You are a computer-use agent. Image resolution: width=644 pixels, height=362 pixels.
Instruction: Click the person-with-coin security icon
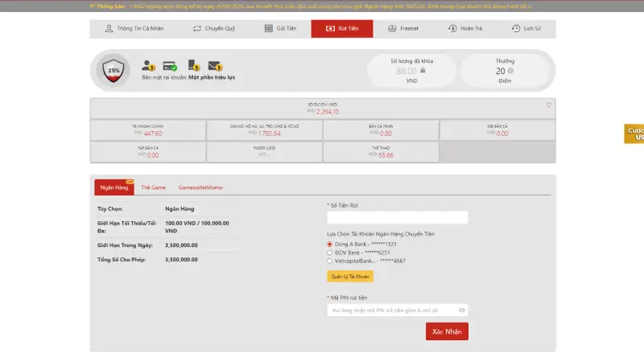149,66
